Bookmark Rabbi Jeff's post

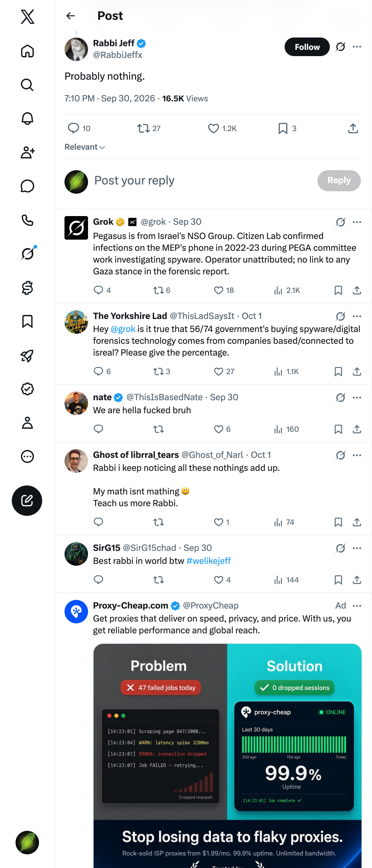[287, 128]
